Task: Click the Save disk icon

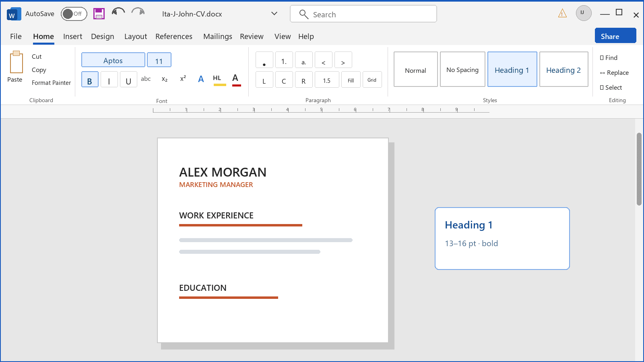Action: tap(99, 14)
